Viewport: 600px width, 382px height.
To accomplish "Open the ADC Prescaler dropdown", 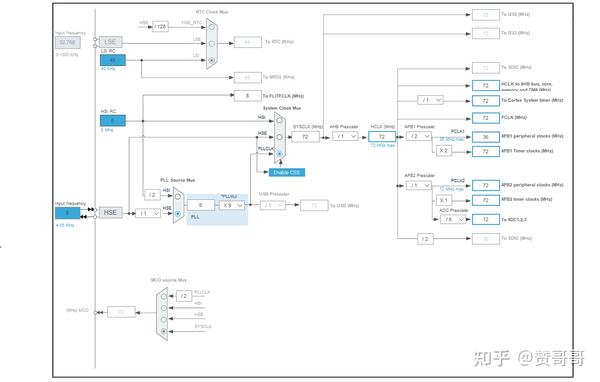I will (x=453, y=219).
